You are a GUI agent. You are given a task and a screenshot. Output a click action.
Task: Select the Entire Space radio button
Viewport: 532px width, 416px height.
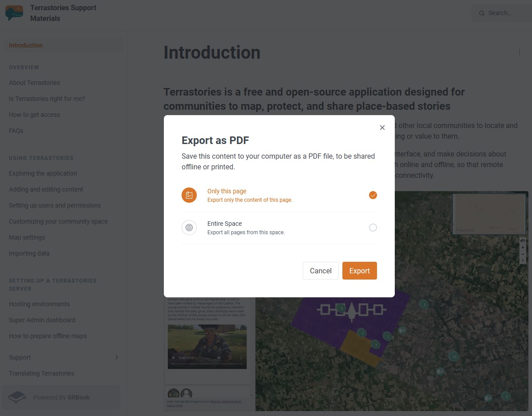(x=373, y=228)
